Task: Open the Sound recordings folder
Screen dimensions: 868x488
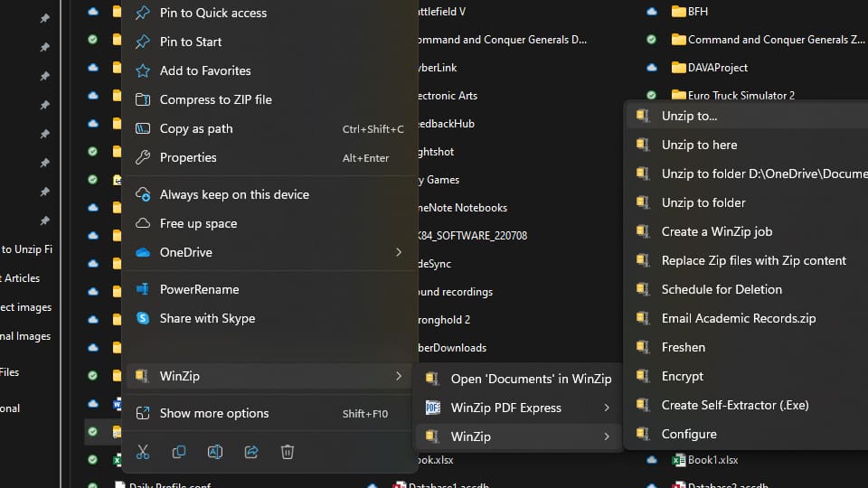Action: 455,292
